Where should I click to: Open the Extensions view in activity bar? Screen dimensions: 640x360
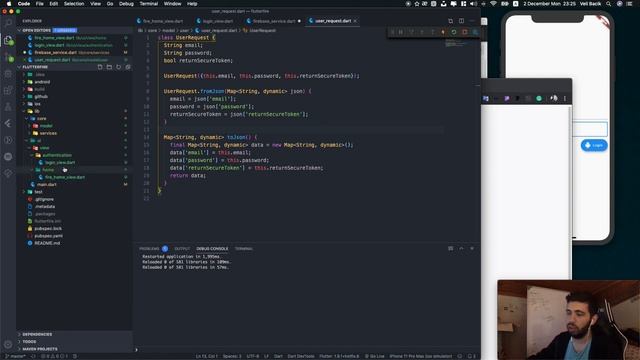pos(8,90)
